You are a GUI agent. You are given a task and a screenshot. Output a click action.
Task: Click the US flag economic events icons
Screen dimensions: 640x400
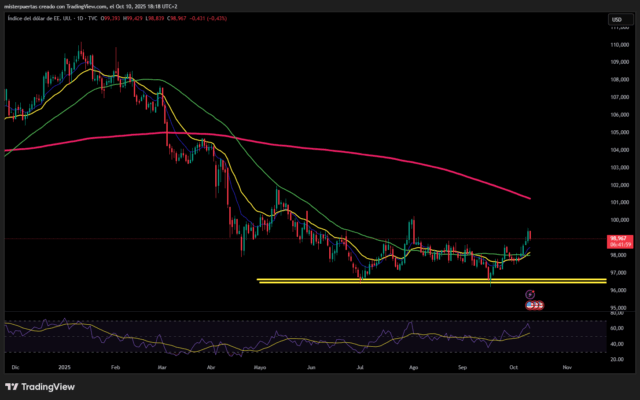(535, 303)
